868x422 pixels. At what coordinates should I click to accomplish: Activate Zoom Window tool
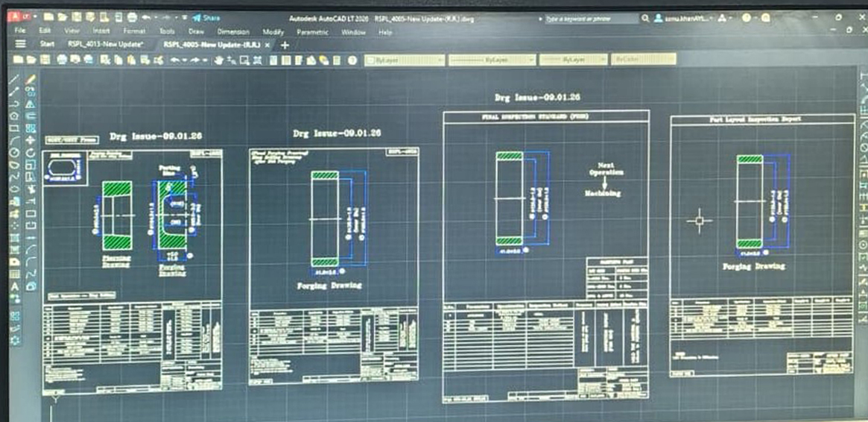pos(244,59)
